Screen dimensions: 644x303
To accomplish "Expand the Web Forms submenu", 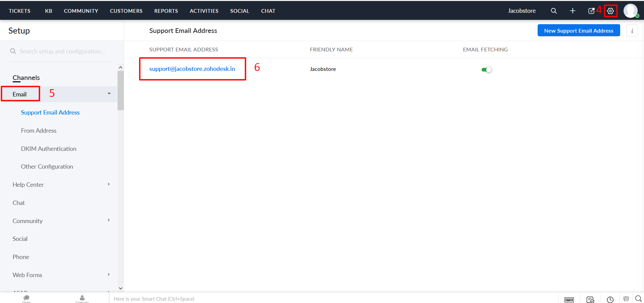I will pyautogui.click(x=109, y=275).
